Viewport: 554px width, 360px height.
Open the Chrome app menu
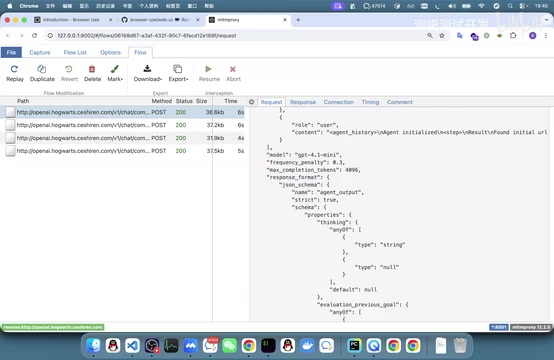point(29,6)
